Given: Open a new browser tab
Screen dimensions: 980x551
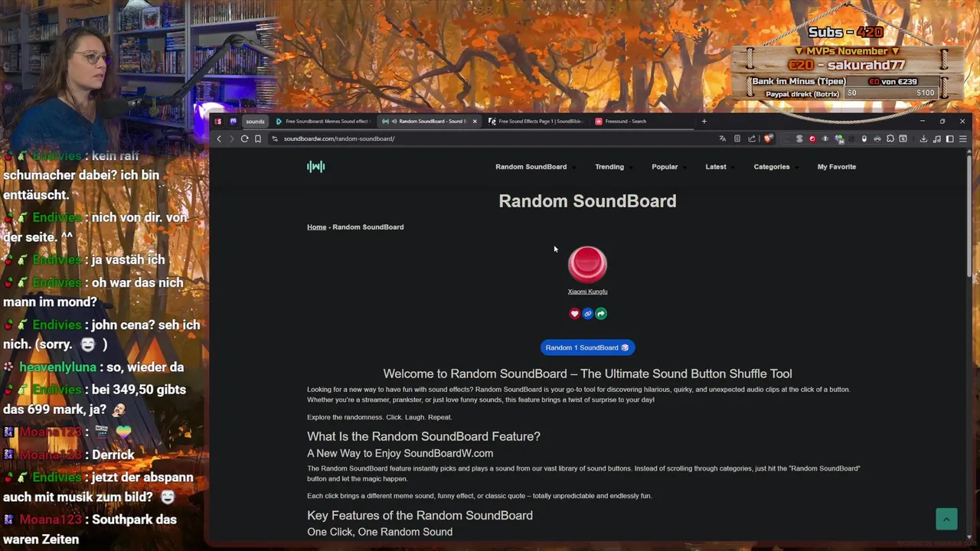Looking at the screenshot, I should pos(704,121).
